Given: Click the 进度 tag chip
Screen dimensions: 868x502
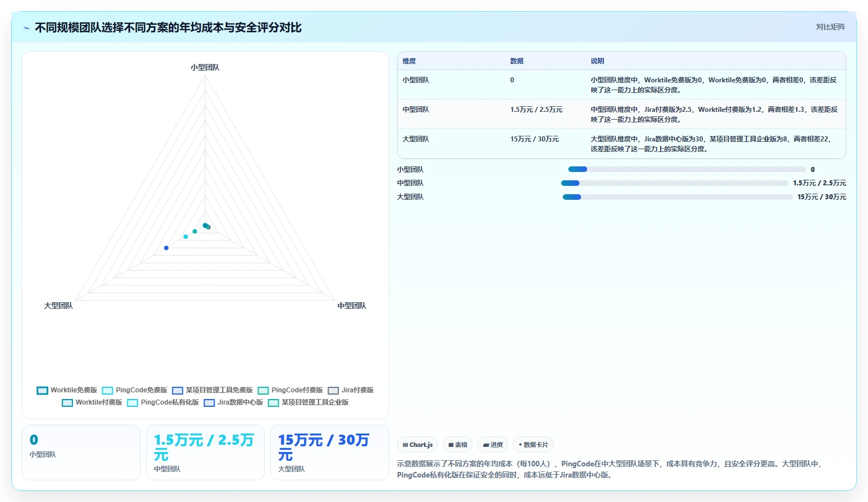Looking at the screenshot, I should click(493, 445).
